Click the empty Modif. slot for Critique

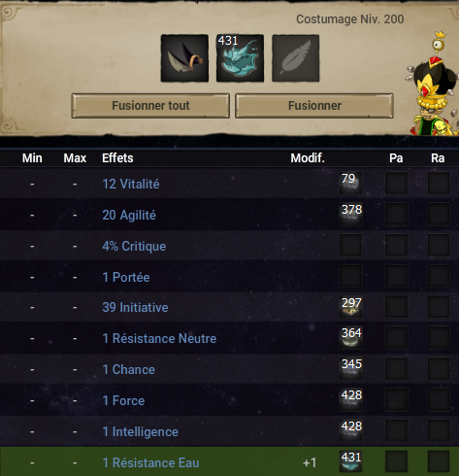click(x=350, y=245)
